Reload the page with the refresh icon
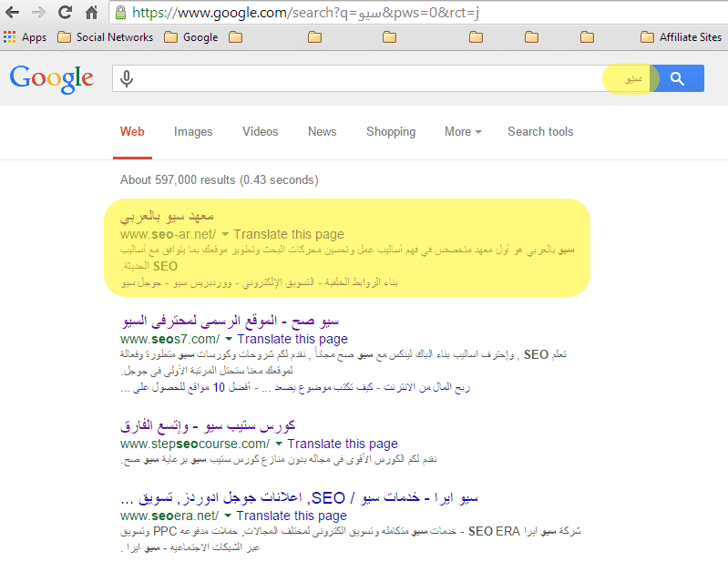Viewport: 728px width, 572px height. coord(65,12)
